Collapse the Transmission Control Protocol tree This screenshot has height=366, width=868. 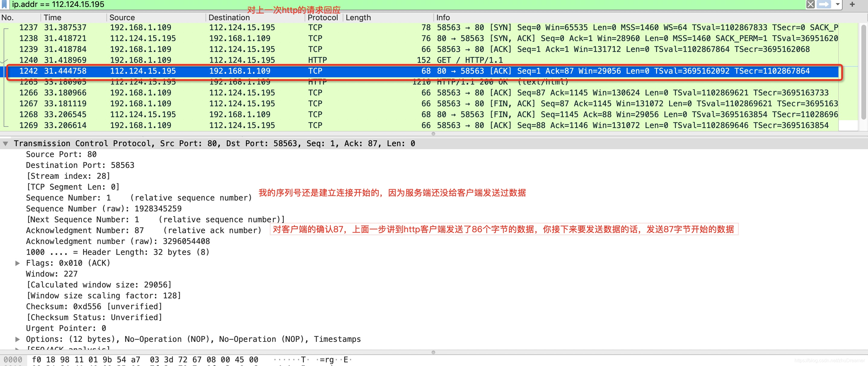click(x=5, y=144)
